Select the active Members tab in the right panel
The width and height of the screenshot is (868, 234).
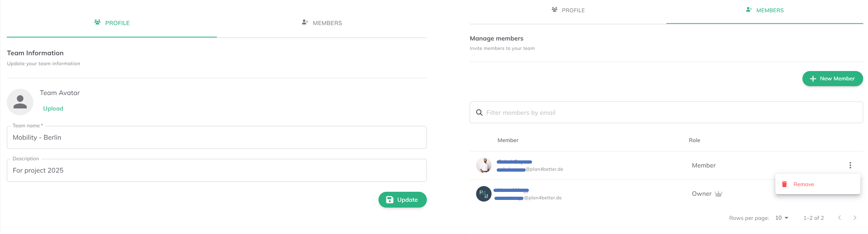(x=764, y=10)
